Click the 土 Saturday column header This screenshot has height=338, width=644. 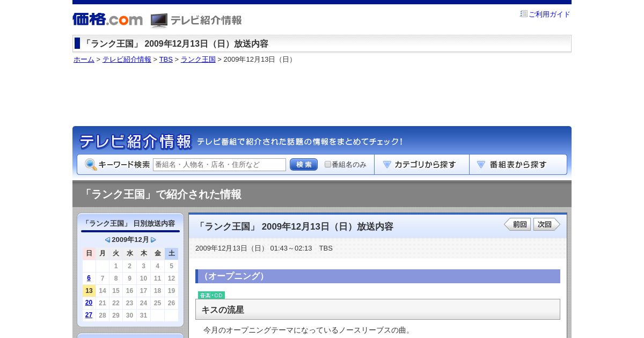[x=171, y=253]
